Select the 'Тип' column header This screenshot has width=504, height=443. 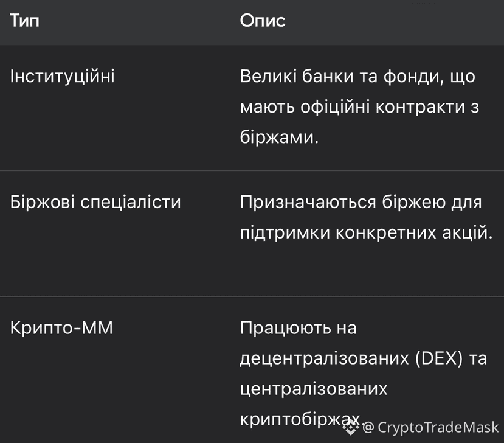tap(25, 21)
